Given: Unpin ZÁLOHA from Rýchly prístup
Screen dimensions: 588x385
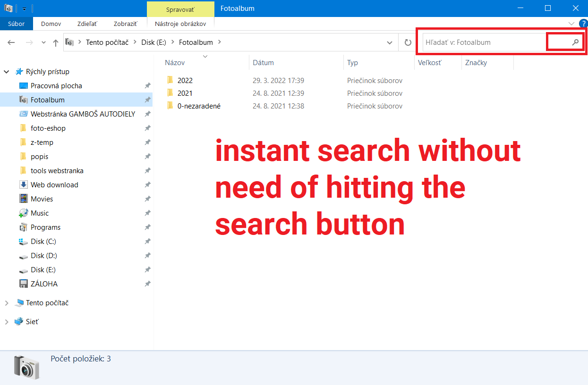Looking at the screenshot, I should (x=147, y=284).
